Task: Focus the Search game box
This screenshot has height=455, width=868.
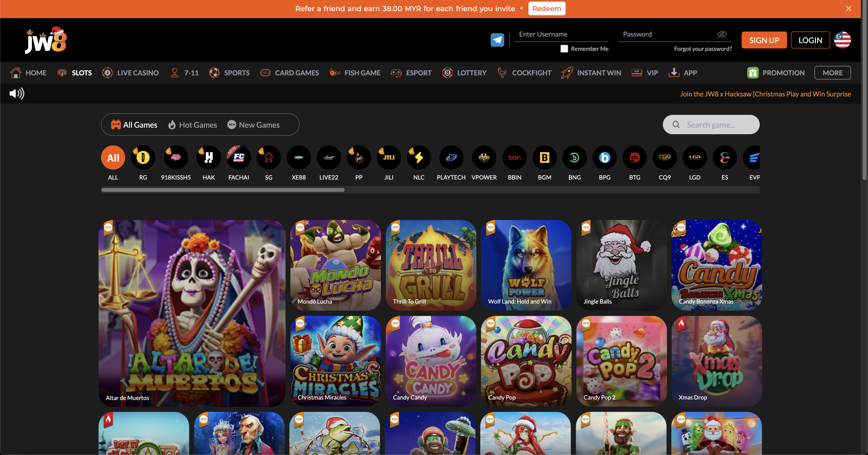Action: click(x=711, y=125)
